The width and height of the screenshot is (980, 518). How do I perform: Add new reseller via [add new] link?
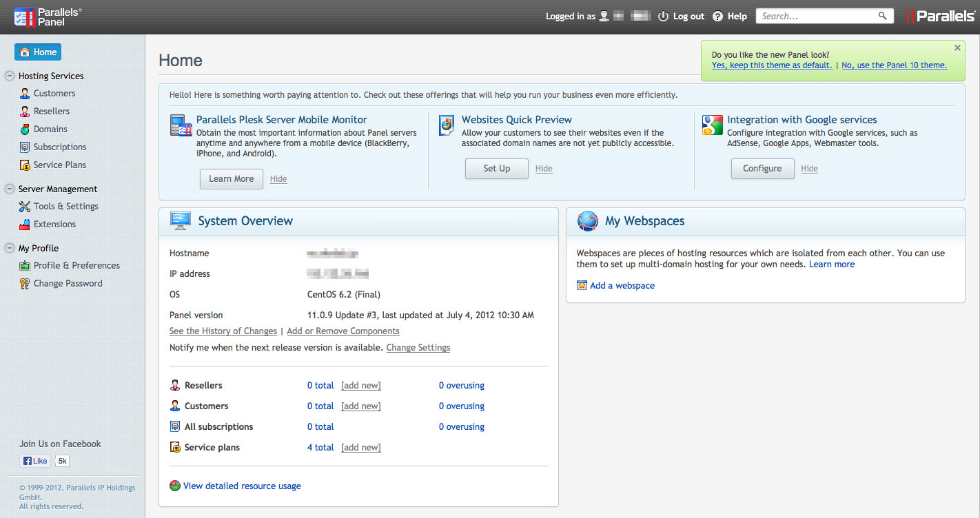point(361,386)
